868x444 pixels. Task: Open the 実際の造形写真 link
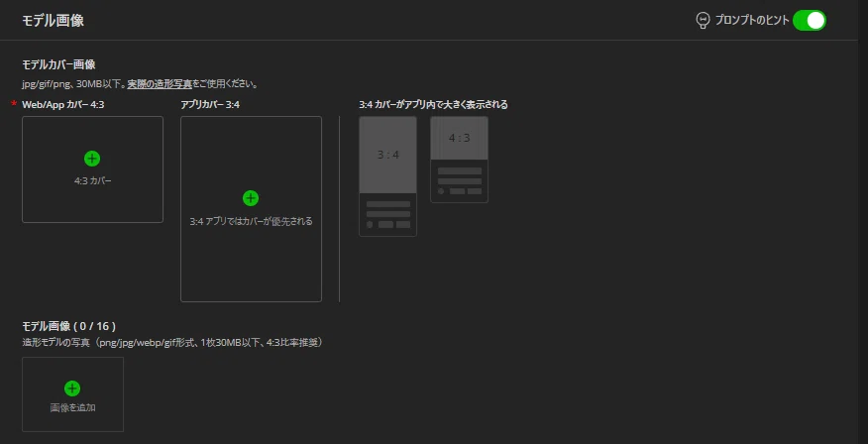[160, 84]
